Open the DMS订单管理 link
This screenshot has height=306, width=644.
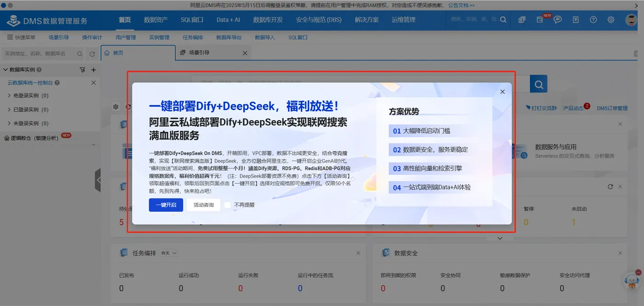612,108
